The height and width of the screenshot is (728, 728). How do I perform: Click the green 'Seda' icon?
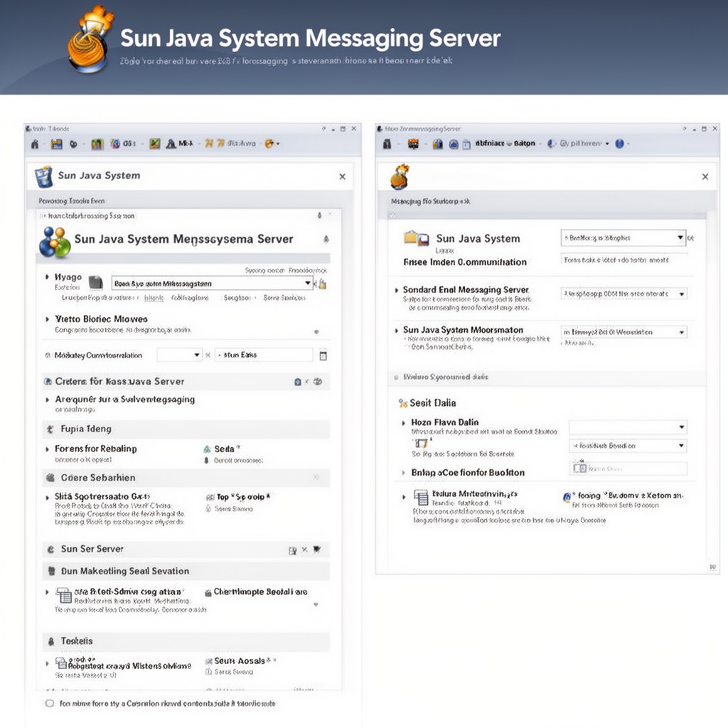207,449
